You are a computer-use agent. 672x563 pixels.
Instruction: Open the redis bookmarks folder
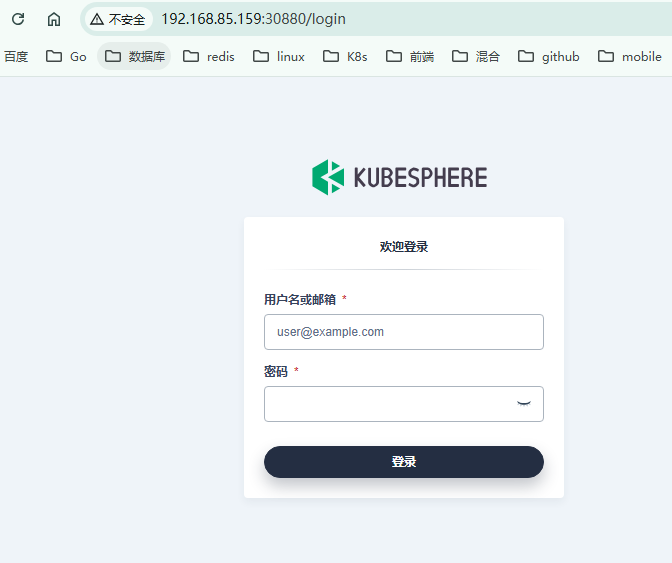[209, 57]
